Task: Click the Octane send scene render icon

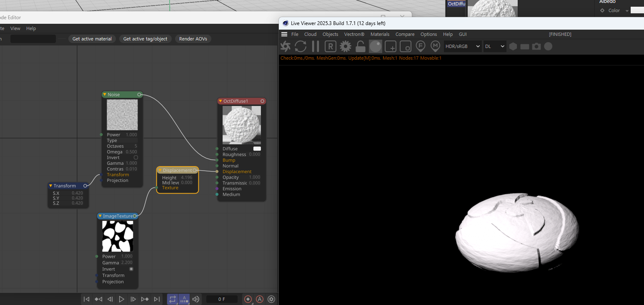Action: [x=286, y=46]
